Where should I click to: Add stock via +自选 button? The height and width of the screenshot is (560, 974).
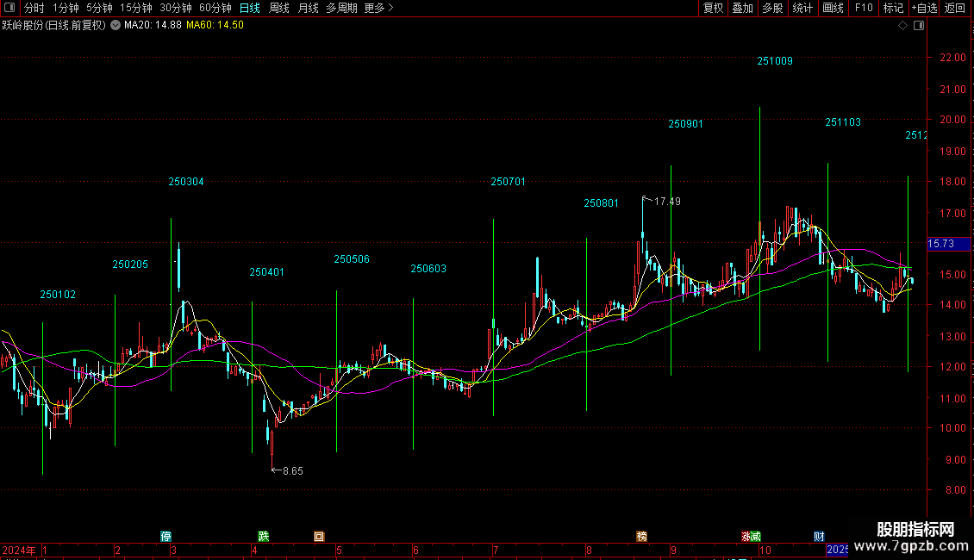tap(924, 8)
